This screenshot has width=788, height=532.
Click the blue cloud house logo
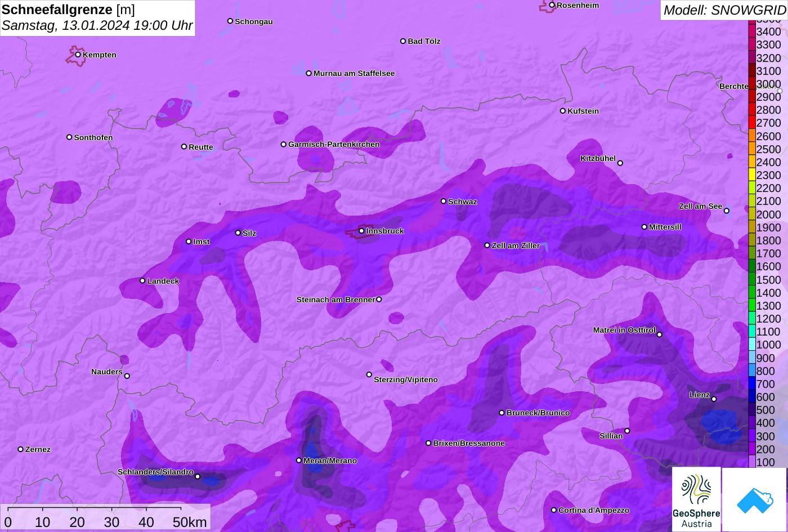pyautogui.click(x=755, y=499)
